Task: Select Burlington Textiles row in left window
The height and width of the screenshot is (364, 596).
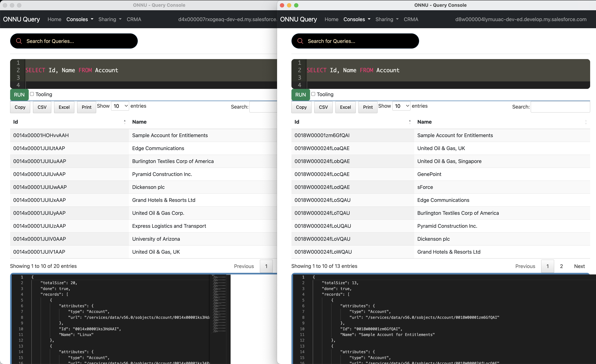Action: [x=144, y=161]
